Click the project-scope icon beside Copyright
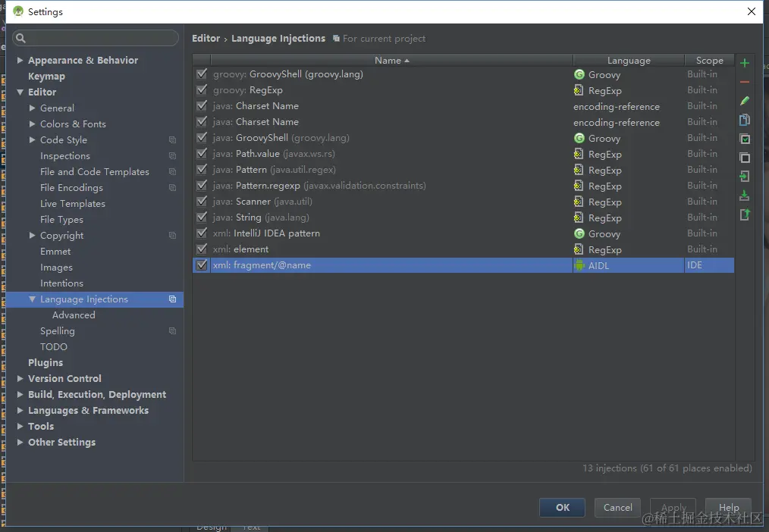 pos(173,236)
